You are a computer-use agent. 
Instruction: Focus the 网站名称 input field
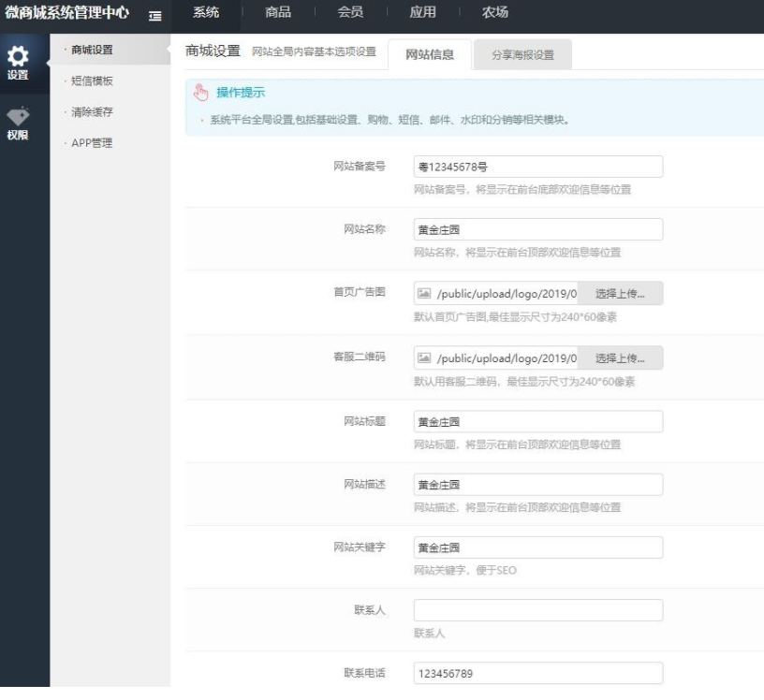coord(538,229)
